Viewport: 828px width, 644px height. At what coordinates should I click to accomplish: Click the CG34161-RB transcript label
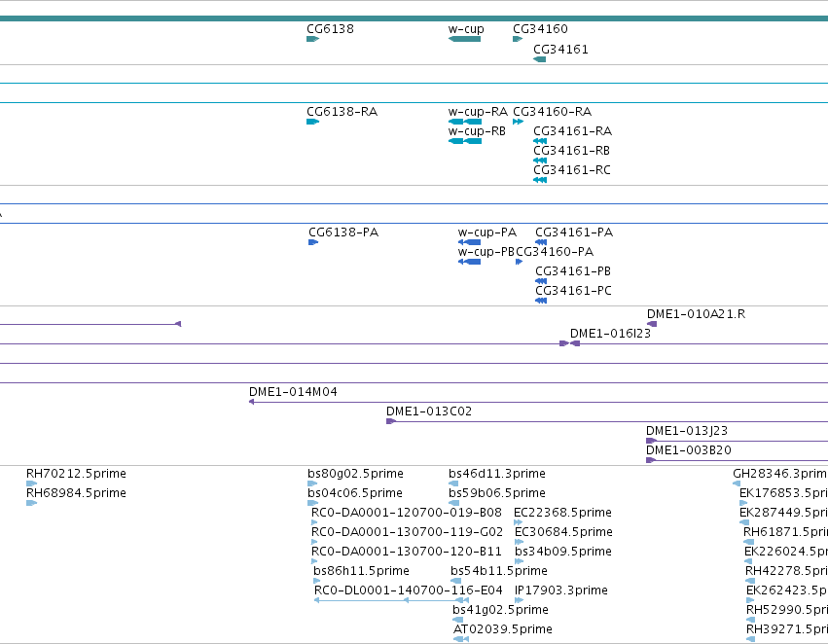click(x=572, y=151)
